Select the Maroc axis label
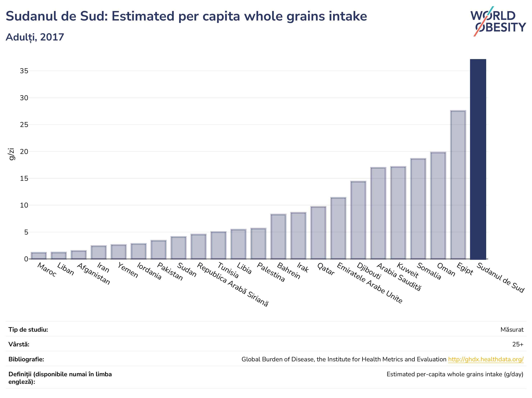The width and height of the screenshot is (532, 398). [x=47, y=270]
